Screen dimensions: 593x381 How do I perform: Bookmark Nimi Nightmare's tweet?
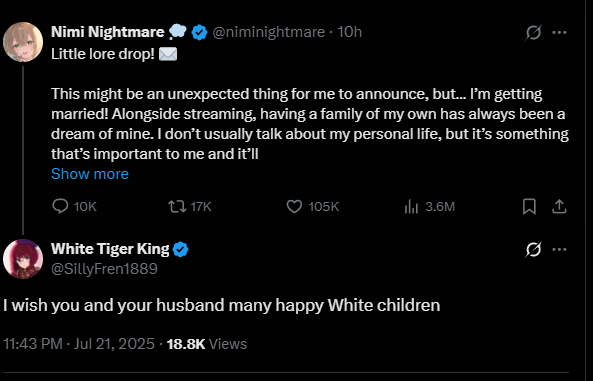(529, 207)
